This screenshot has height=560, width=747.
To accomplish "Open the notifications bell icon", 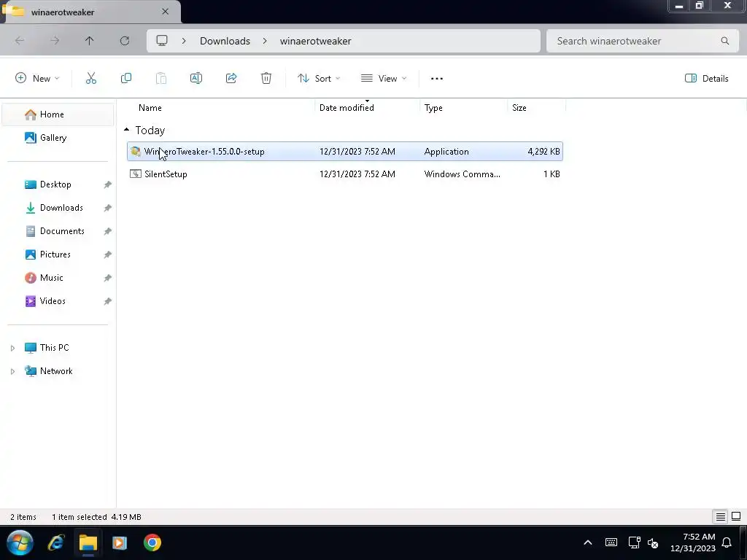I will [x=727, y=542].
